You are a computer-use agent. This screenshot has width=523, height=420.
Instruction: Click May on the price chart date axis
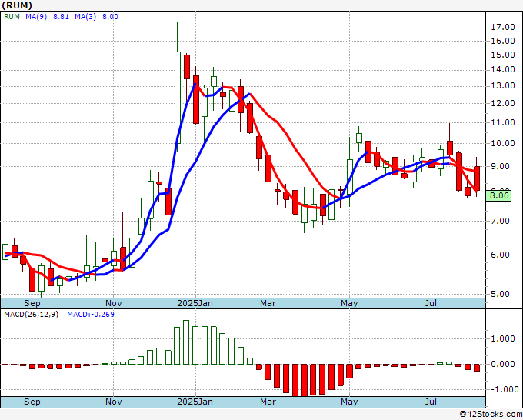coord(349,304)
